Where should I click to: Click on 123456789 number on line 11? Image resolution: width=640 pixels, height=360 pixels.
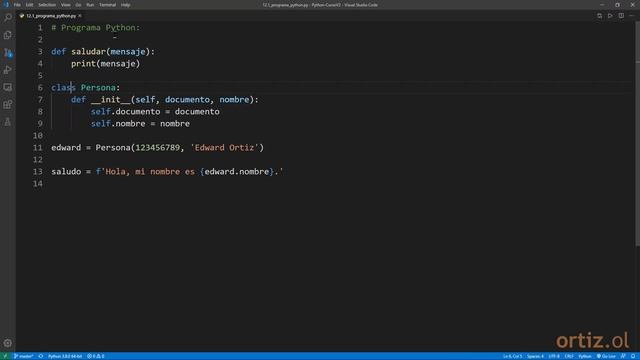point(158,148)
